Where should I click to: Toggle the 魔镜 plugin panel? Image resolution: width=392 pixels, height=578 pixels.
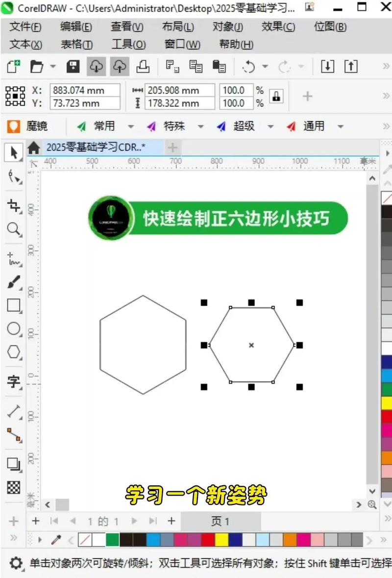coord(28,126)
